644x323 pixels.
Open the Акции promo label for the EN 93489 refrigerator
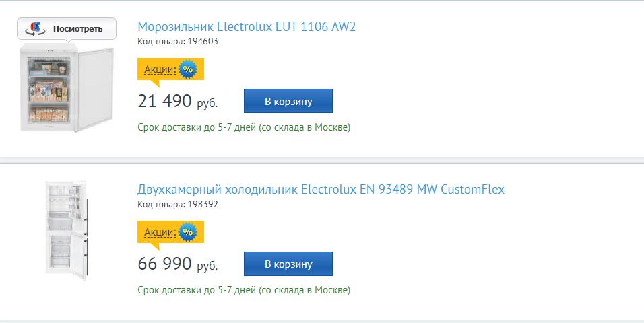pos(160,232)
